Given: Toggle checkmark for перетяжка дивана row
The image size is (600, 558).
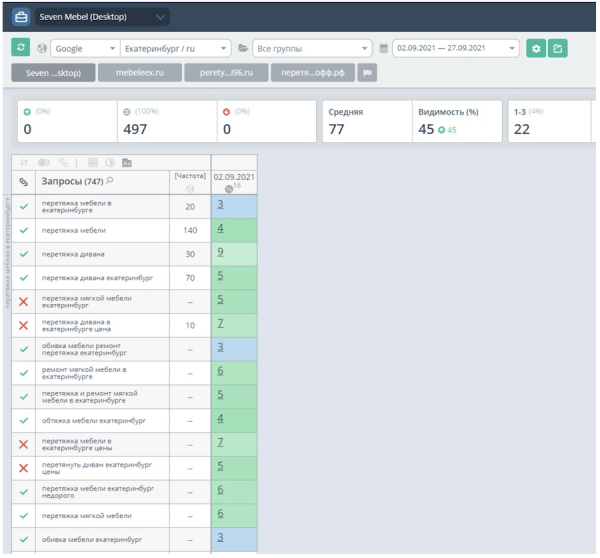Looking at the screenshot, I should click(24, 253).
